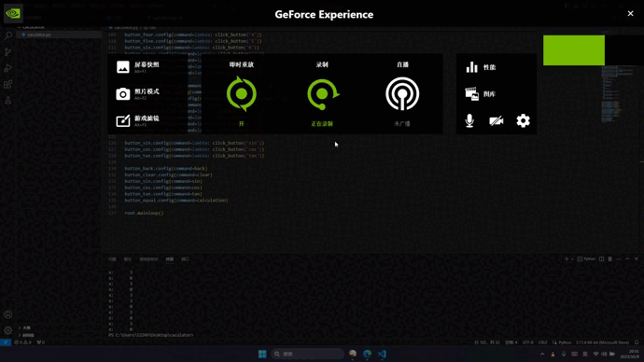Click the root.mainloop() line in the editor

pos(144,213)
